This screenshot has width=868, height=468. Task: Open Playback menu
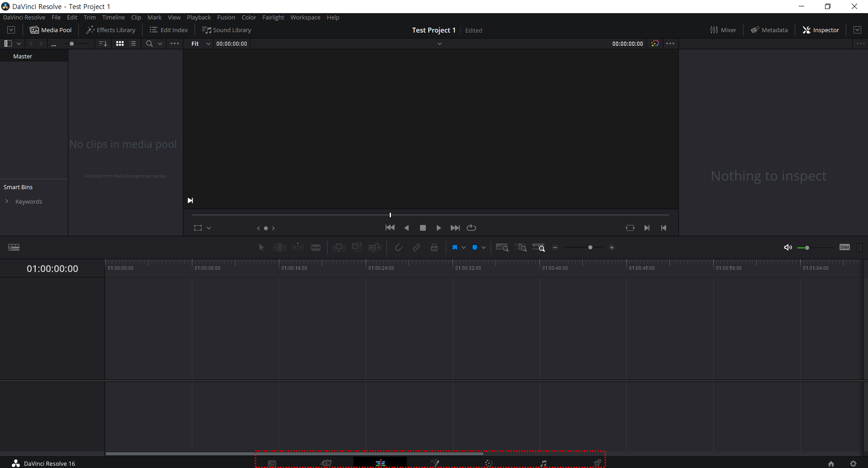click(199, 17)
